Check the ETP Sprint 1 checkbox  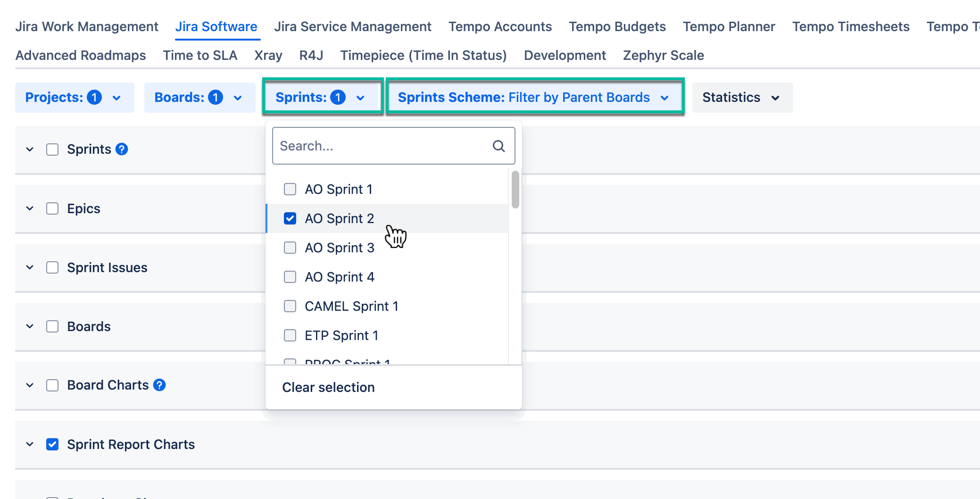290,335
